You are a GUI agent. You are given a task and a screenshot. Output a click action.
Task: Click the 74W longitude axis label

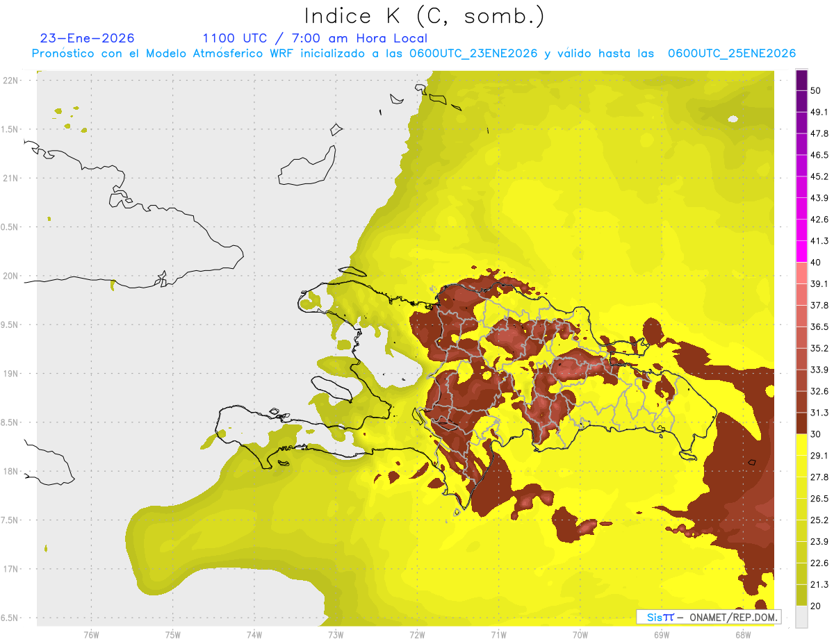[x=254, y=634]
